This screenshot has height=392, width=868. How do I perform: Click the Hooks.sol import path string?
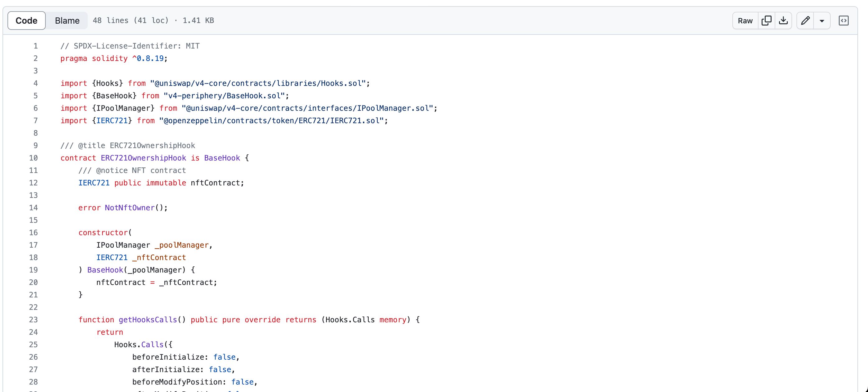point(258,83)
